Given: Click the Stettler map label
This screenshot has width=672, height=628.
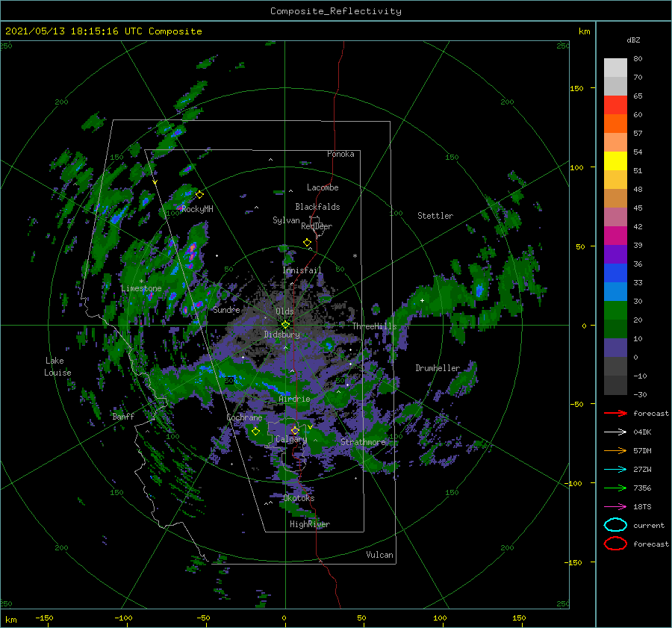Looking at the screenshot, I should point(435,216).
